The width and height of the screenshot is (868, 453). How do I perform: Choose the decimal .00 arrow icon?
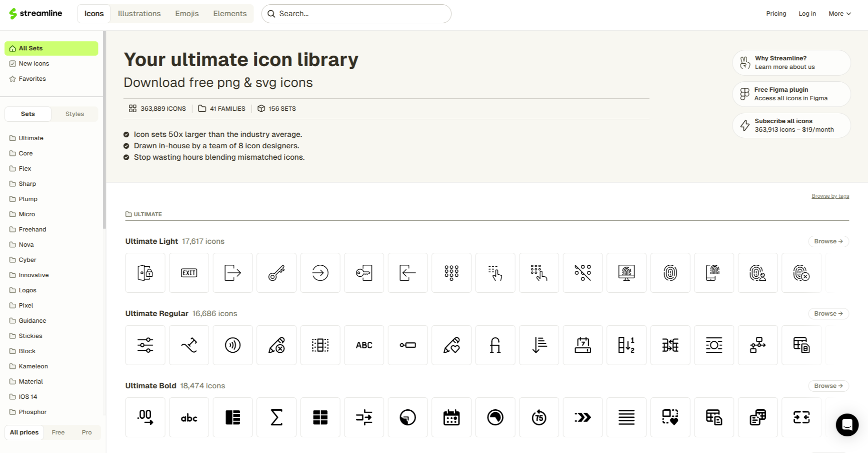click(145, 417)
